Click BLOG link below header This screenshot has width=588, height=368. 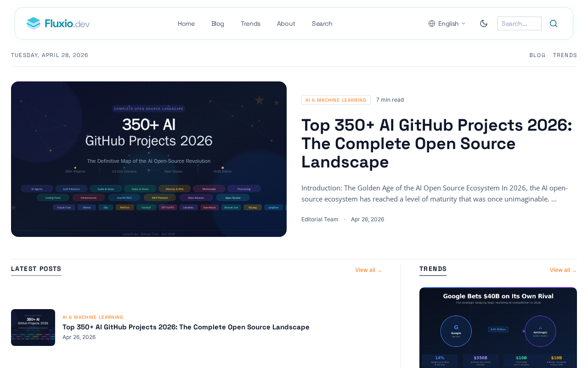537,55
